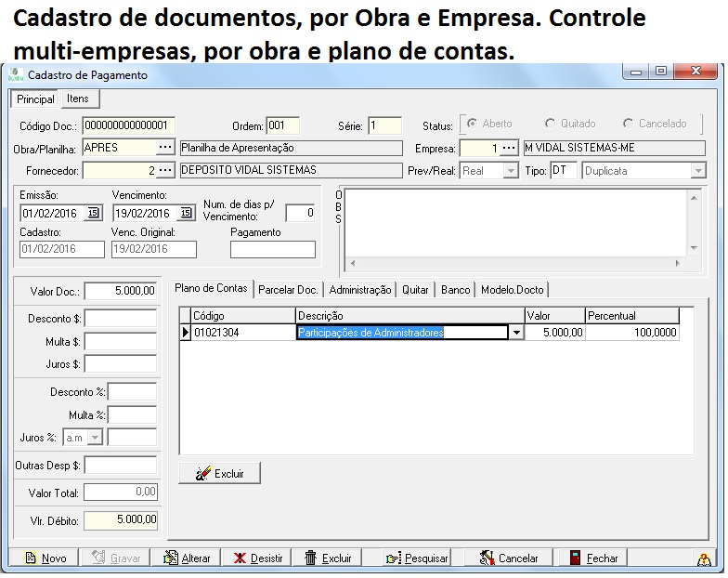Viewport: 728px width, 578px height.
Task: Click Excluir button below accounts grid
Action: 219,473
